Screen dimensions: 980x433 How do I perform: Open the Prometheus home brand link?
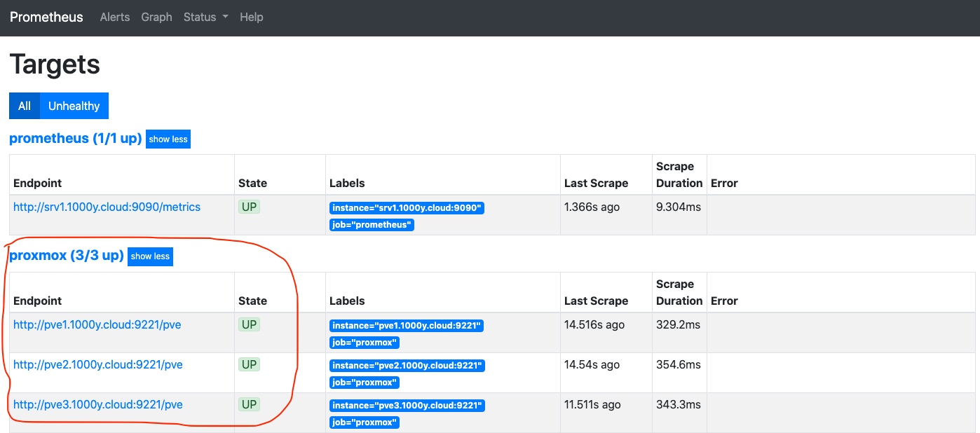tap(46, 17)
